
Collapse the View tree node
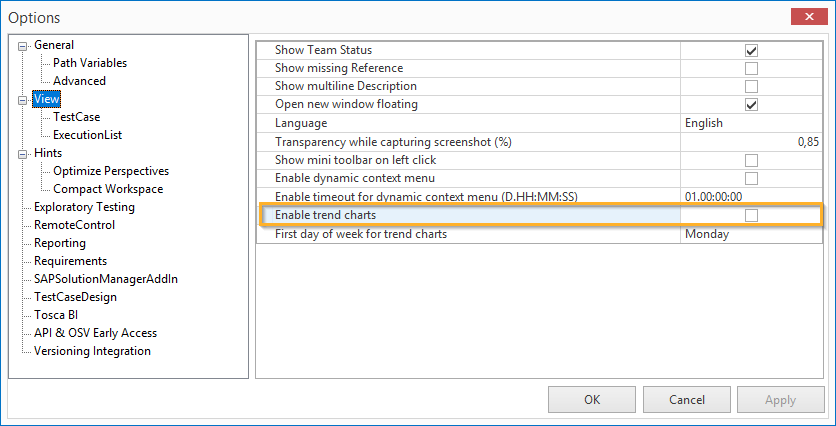(x=23, y=99)
